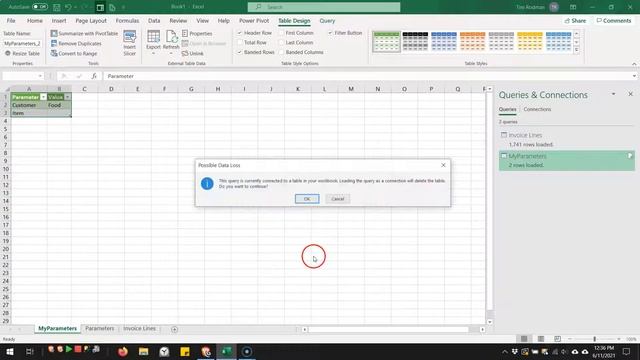Add a new sheet with plus icon
The height and width of the screenshot is (360, 640).
pyautogui.click(x=174, y=329)
